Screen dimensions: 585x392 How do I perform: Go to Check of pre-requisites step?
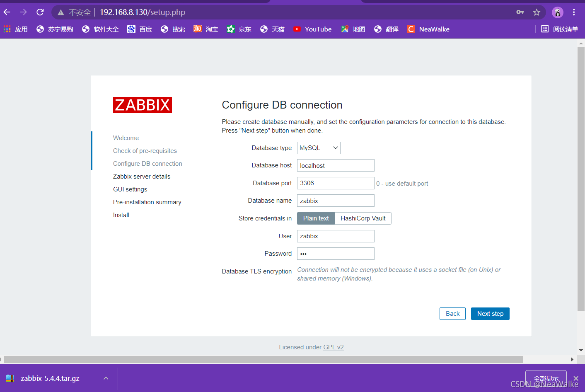pos(145,151)
